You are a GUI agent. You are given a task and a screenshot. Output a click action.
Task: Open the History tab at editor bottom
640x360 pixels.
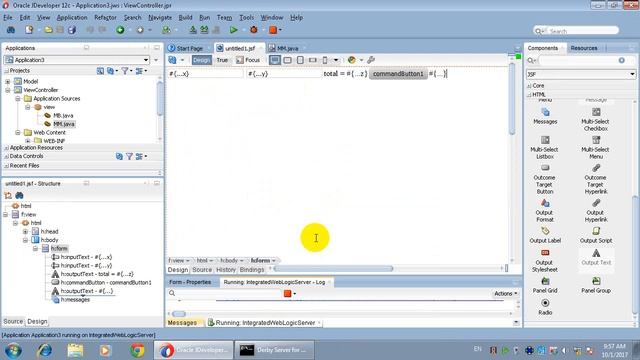click(x=226, y=270)
